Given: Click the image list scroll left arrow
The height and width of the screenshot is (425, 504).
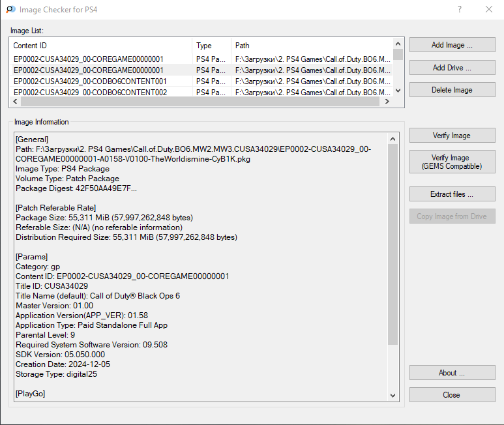Looking at the screenshot, I should pos(15,102).
